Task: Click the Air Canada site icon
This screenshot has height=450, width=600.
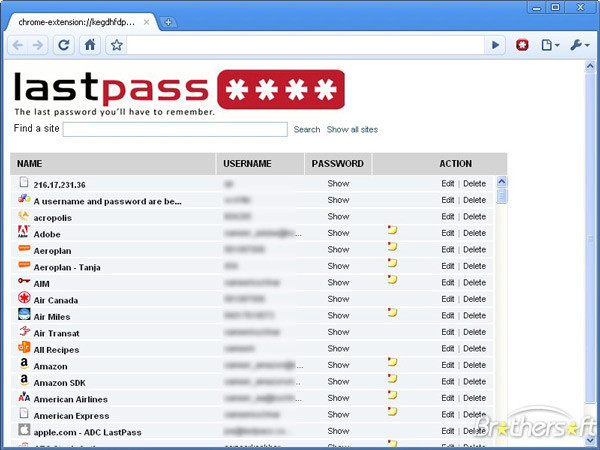Action: [24, 298]
